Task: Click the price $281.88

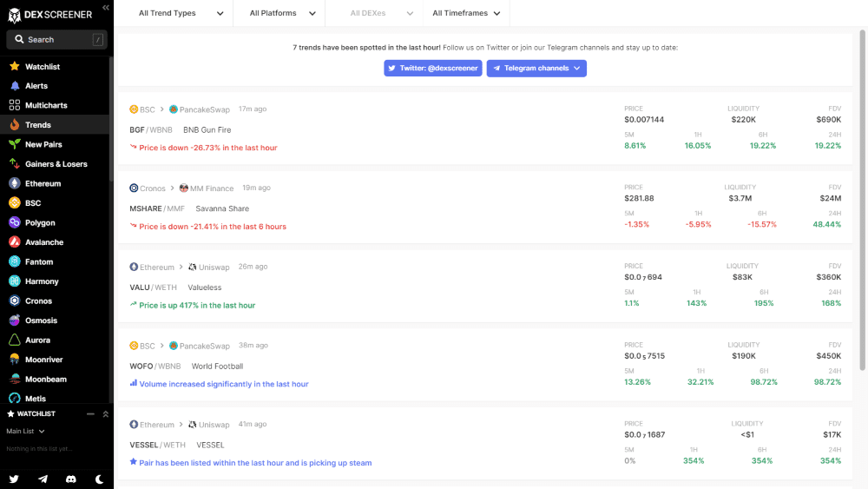Action: (x=639, y=198)
